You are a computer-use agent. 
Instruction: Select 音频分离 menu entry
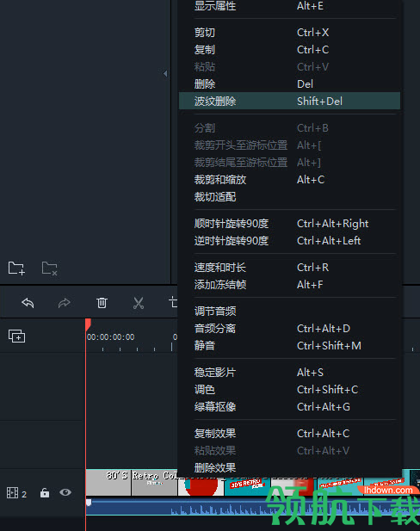pos(289,329)
